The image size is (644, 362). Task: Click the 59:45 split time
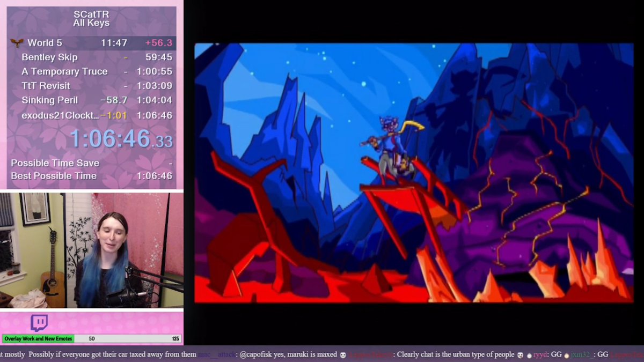[159, 57]
